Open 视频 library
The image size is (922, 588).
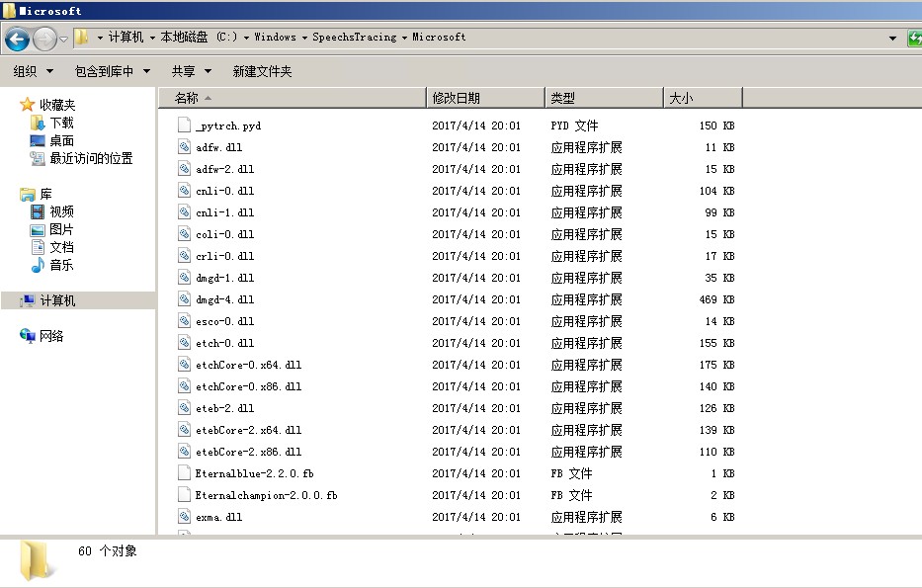[x=61, y=211]
